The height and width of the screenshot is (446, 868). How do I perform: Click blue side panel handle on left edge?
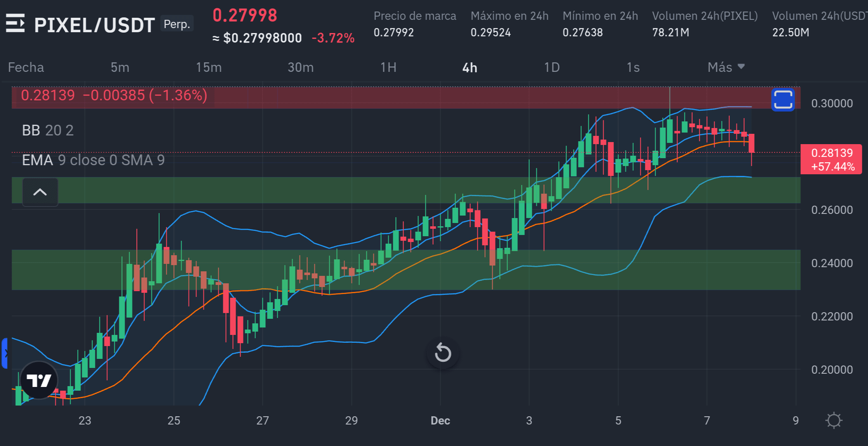pos(5,353)
